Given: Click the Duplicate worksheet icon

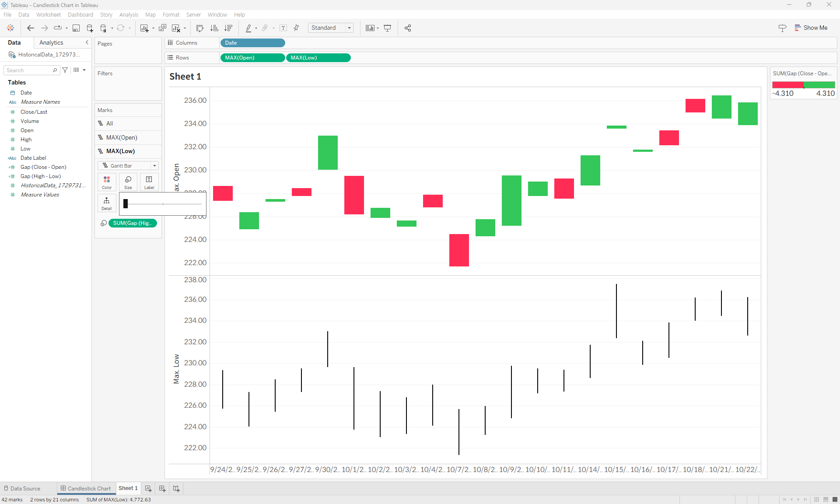Looking at the screenshot, I should (x=162, y=28).
